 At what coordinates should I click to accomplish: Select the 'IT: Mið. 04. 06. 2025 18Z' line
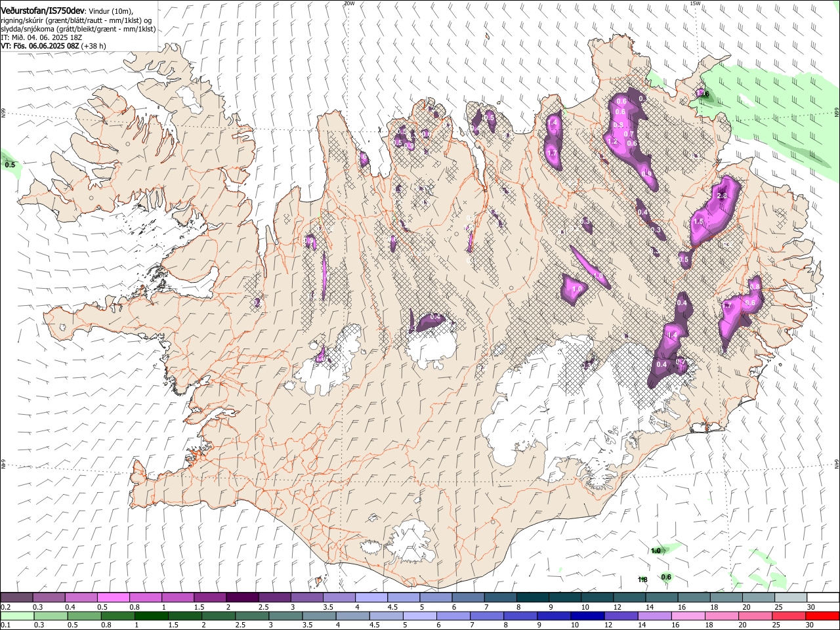(x=41, y=37)
